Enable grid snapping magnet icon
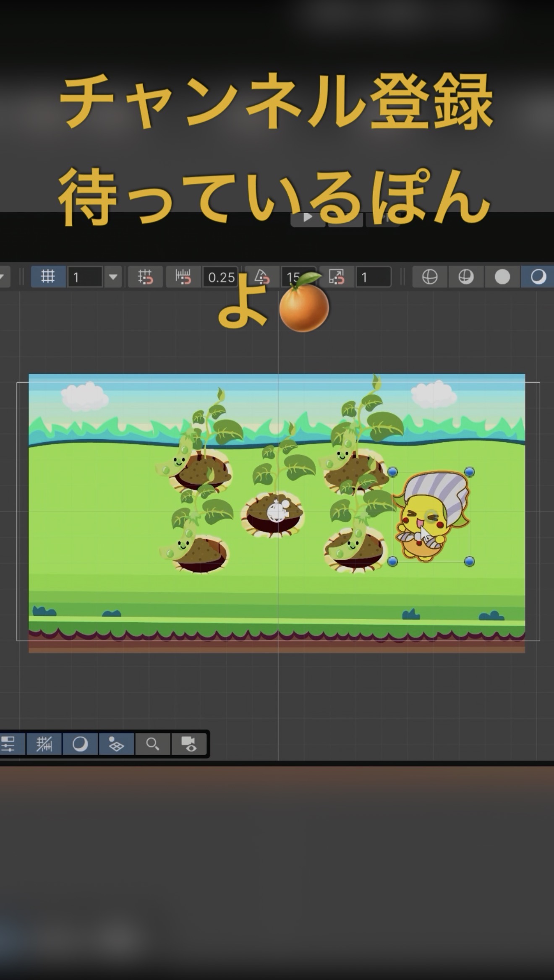Viewport: 554px width, 980px height. pos(145,277)
